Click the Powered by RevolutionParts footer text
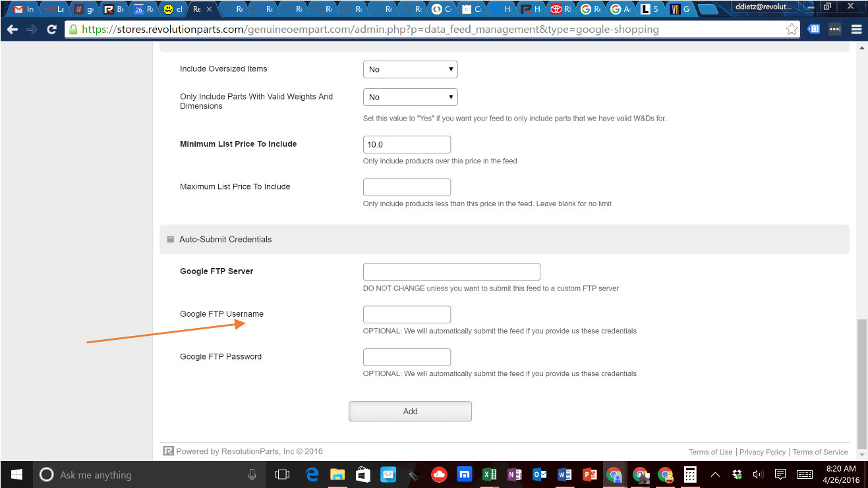The width and height of the screenshot is (868, 488). [x=249, y=451]
